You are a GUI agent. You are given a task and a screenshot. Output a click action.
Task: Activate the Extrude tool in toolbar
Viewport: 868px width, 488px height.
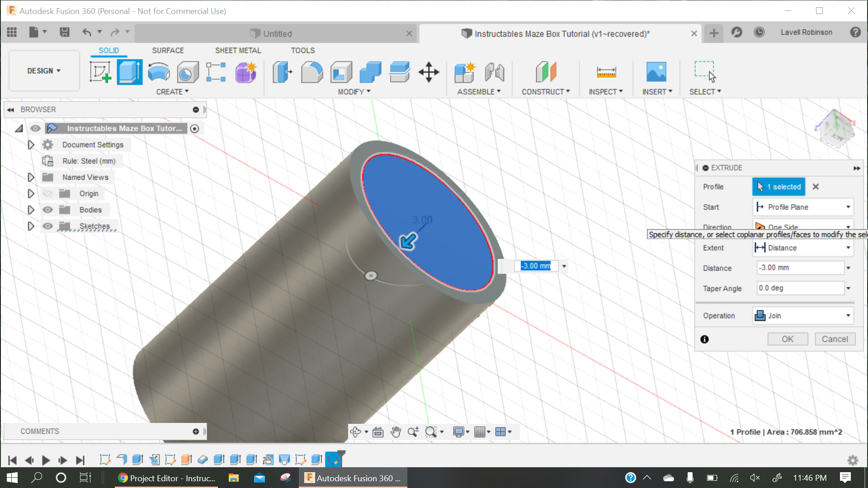coord(129,72)
